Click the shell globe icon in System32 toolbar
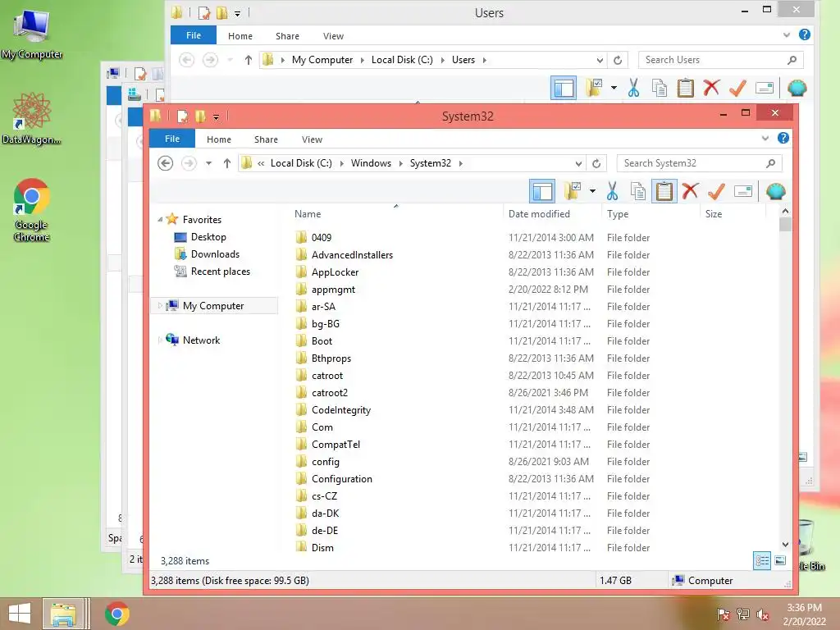The image size is (840, 630). pyautogui.click(x=776, y=191)
